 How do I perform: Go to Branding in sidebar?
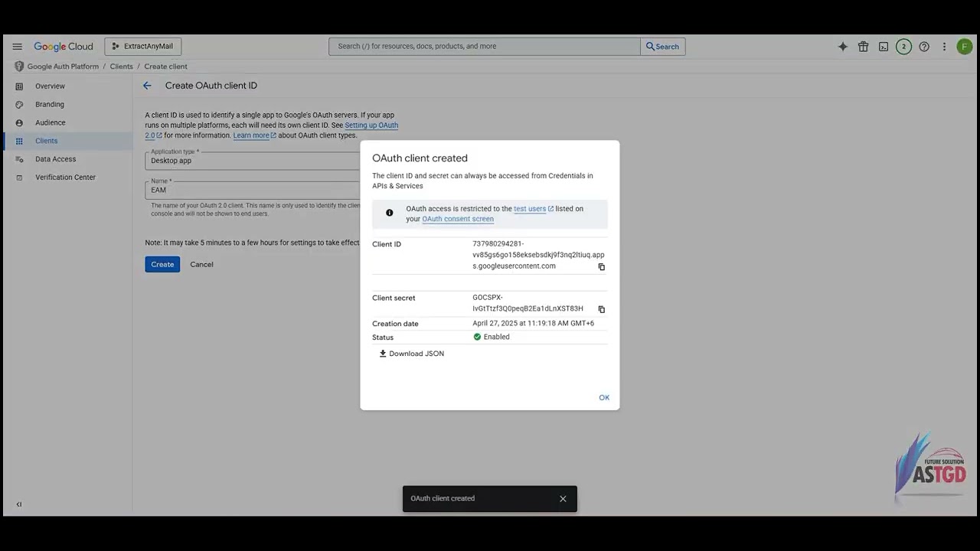point(50,105)
